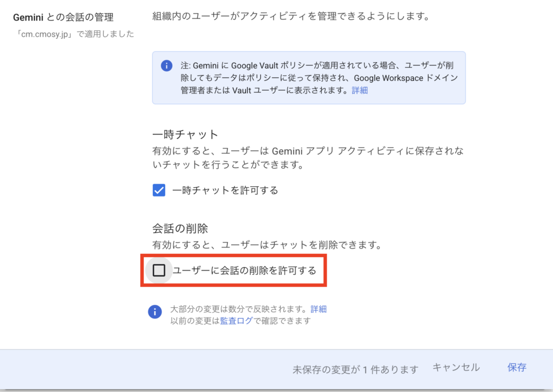
Task: Click the 会話の削除 section heading
Action: pyautogui.click(x=180, y=228)
